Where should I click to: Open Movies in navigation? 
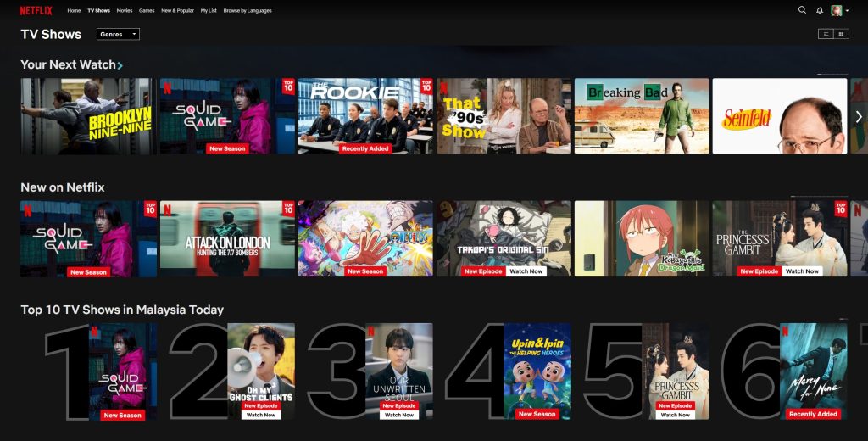click(x=125, y=10)
